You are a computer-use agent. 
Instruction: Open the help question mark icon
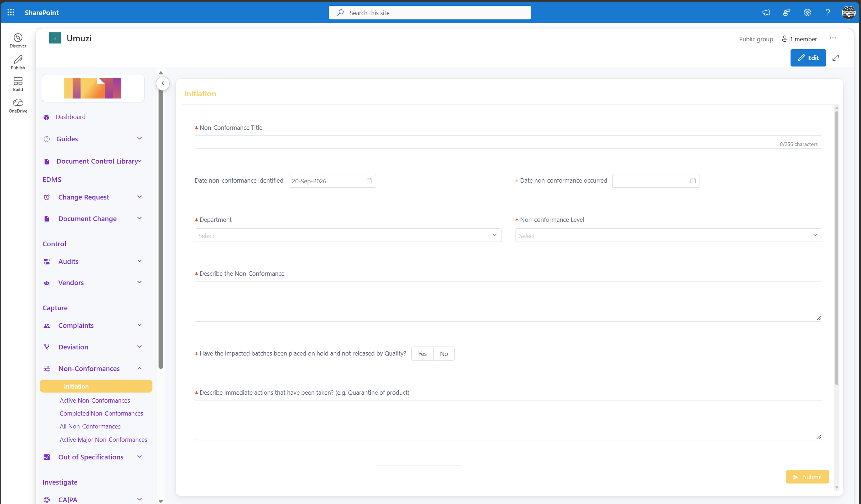coord(828,13)
